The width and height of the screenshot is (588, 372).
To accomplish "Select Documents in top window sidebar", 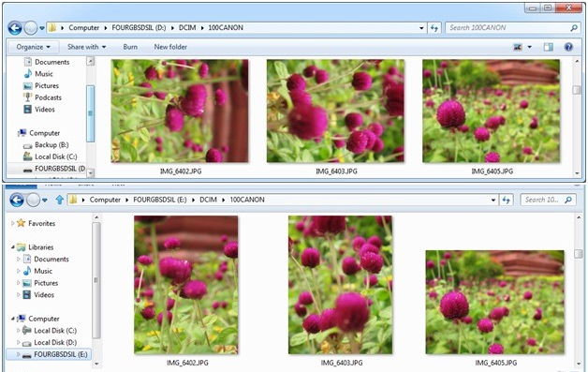I will [x=47, y=62].
